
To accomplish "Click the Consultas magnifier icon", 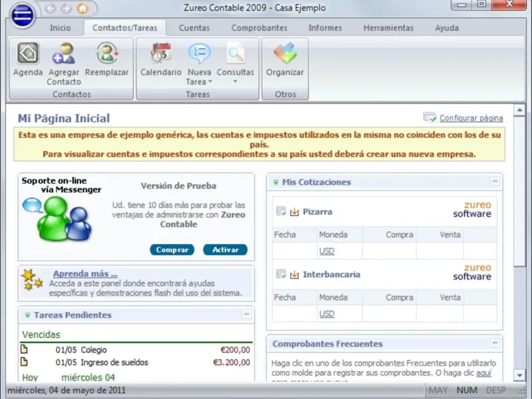I will [x=235, y=53].
